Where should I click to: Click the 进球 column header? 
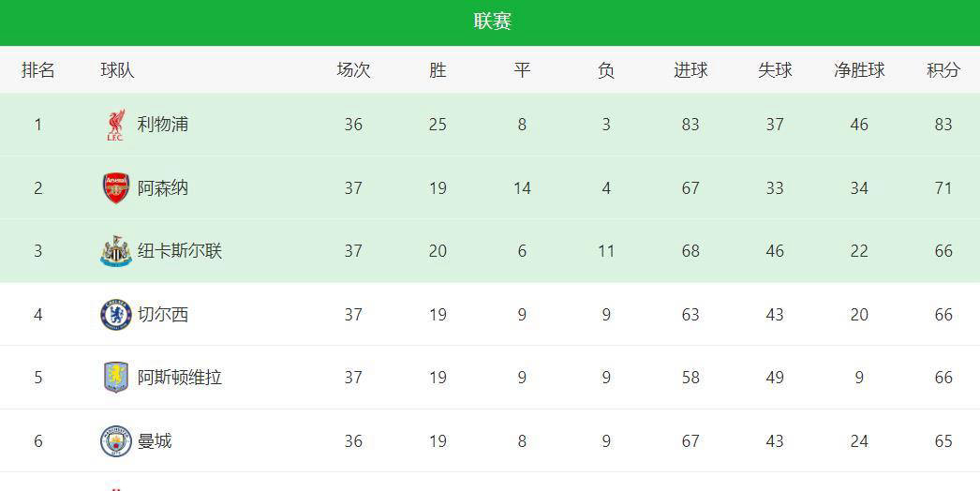690,70
